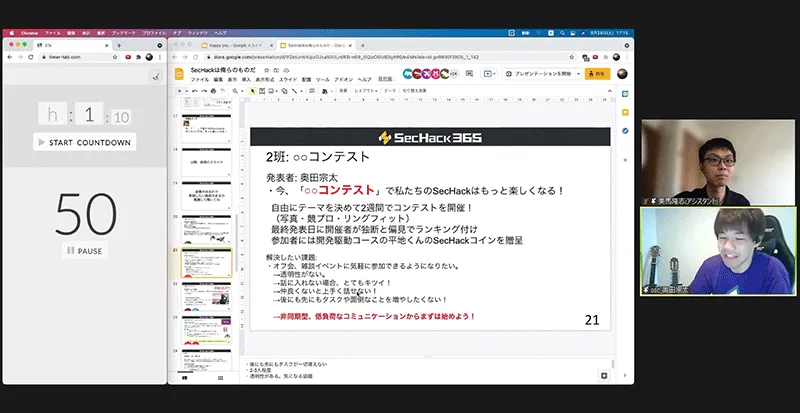Expand the side panel chevron at bottom
This screenshot has height=413, width=800.
pyautogui.click(x=625, y=376)
